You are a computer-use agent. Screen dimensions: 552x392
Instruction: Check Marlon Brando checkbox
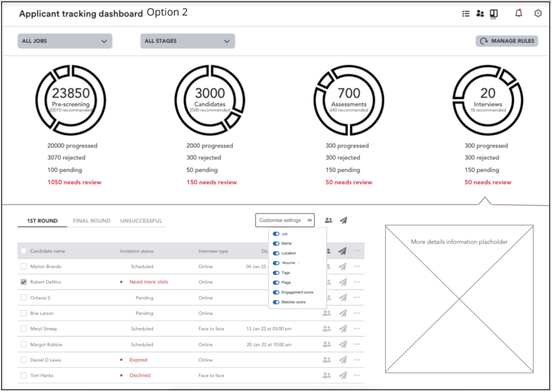(x=23, y=266)
